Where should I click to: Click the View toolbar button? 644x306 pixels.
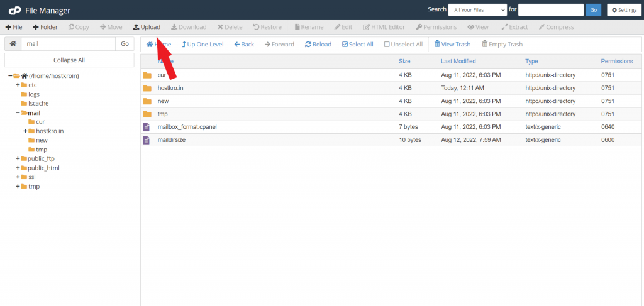pos(478,27)
